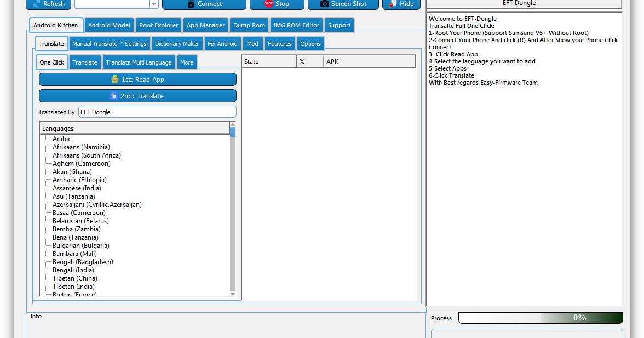644x338 pixels.
Task: Click the State column header
Action: click(269, 61)
